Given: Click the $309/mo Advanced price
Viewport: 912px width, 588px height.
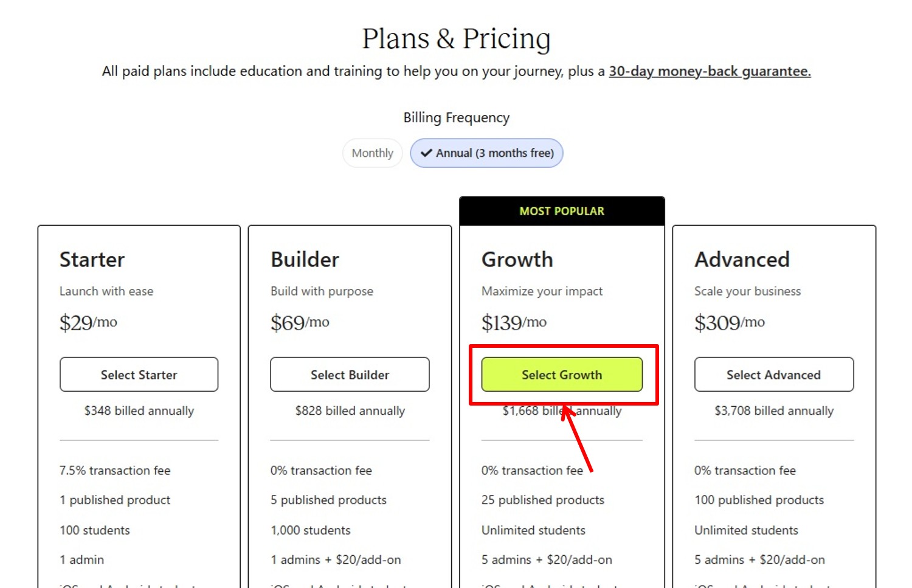Looking at the screenshot, I should point(729,322).
